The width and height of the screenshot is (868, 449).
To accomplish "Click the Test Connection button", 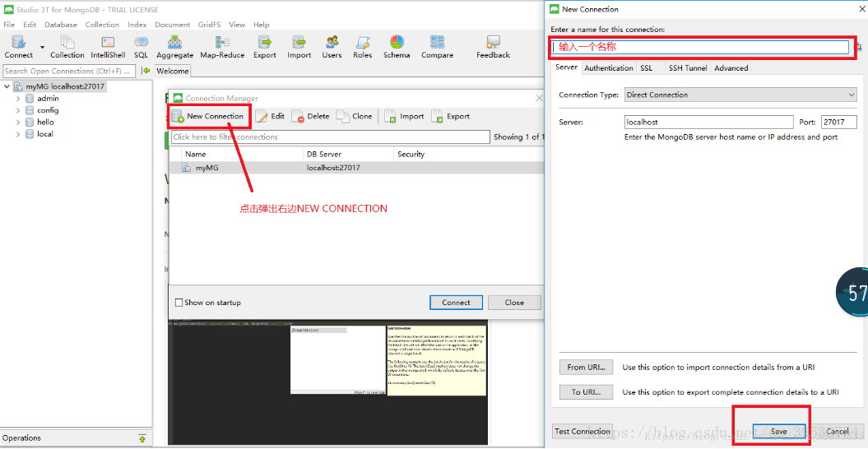I will 583,431.
